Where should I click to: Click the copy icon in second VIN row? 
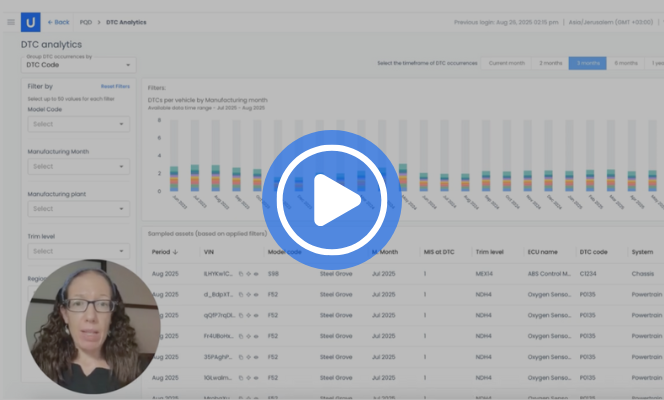coord(239,295)
